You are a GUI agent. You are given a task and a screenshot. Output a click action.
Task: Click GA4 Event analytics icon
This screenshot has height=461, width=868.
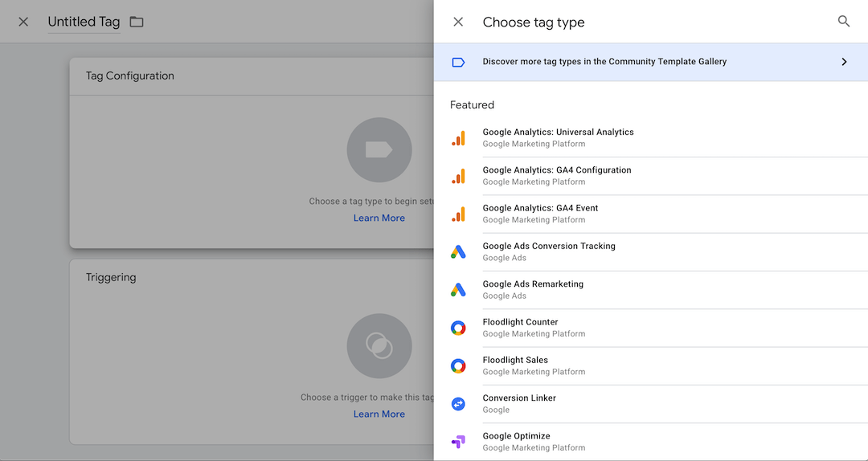coord(458,214)
